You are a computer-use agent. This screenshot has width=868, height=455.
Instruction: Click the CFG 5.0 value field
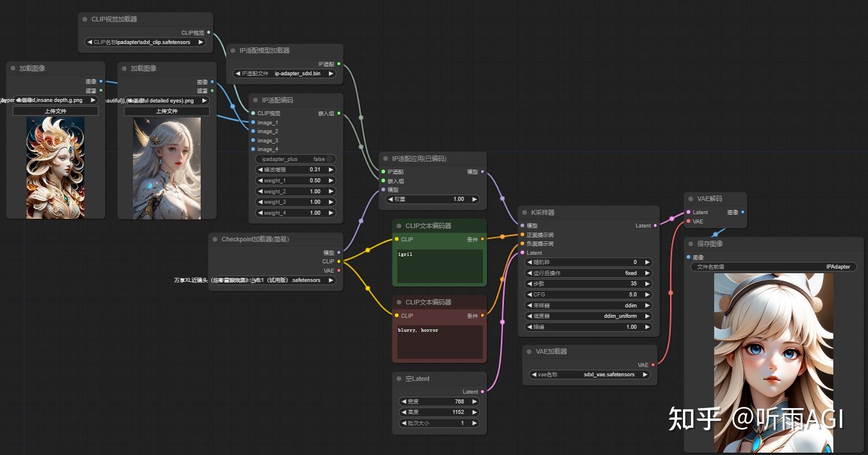point(589,295)
